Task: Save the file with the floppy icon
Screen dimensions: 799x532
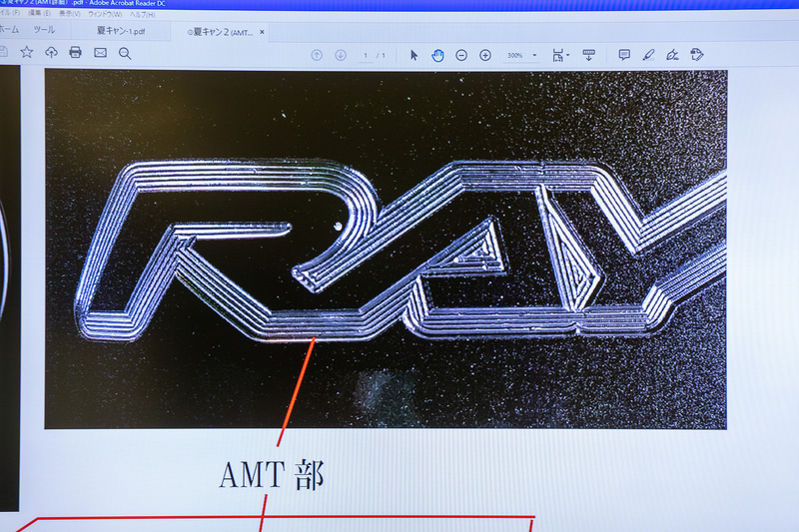Action: pyautogui.click(x=3, y=52)
